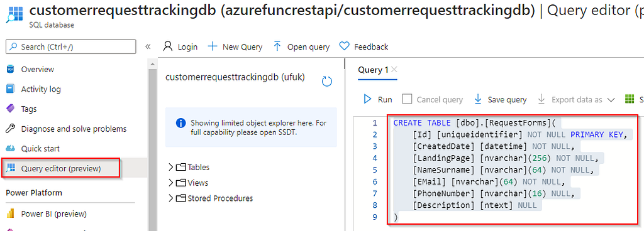This screenshot has width=644, height=231.
Task: Click the Save query download icon
Action: coord(478,99)
